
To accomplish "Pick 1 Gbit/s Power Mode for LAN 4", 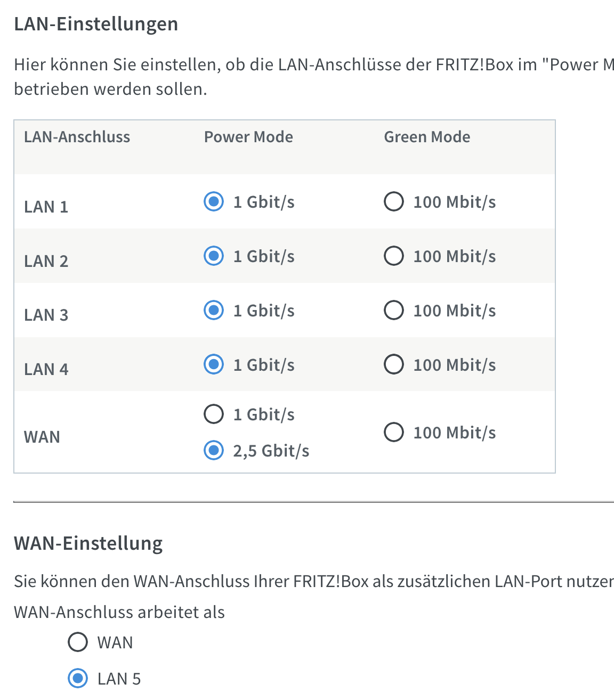I will 214,365.
